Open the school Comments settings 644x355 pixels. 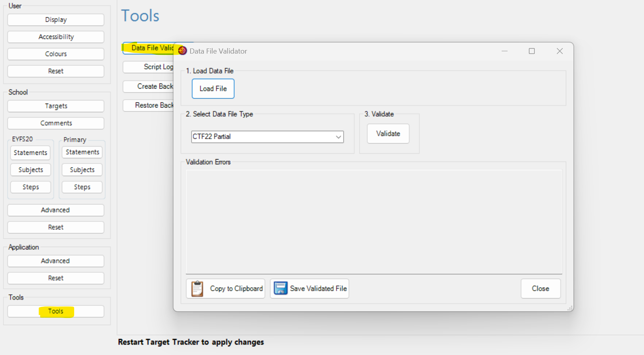click(x=56, y=123)
